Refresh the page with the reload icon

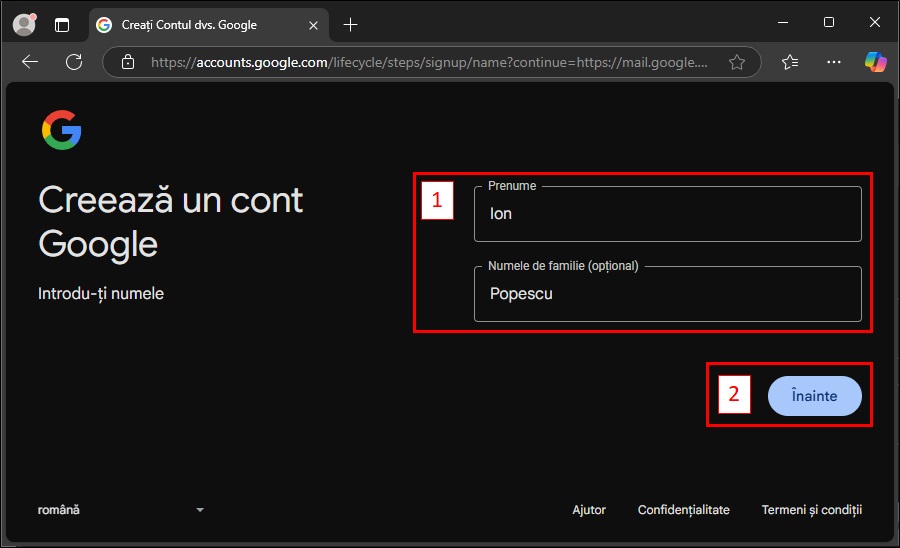[x=74, y=62]
